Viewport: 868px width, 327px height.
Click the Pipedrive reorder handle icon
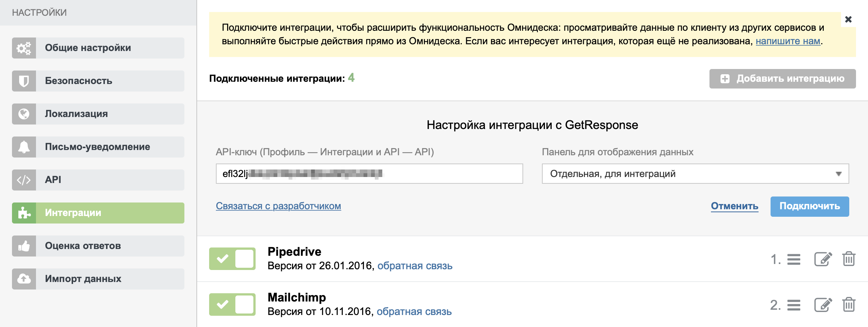[x=793, y=259]
